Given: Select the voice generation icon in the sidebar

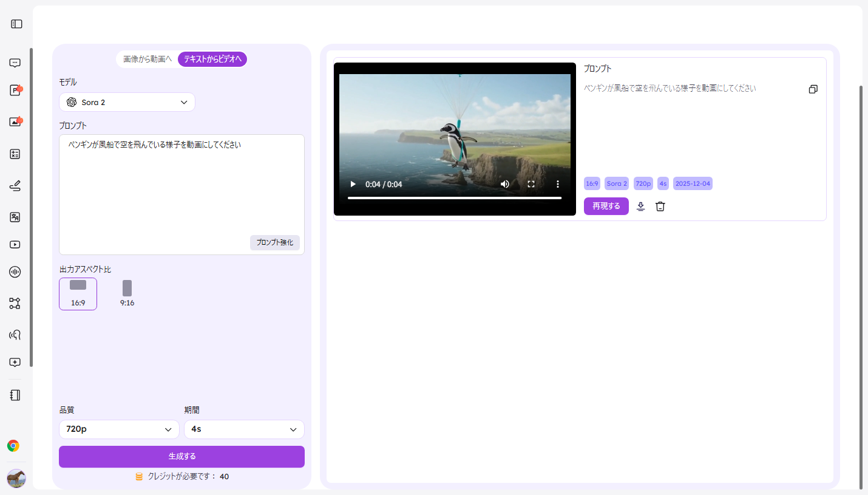Looking at the screenshot, I should pos(16,334).
